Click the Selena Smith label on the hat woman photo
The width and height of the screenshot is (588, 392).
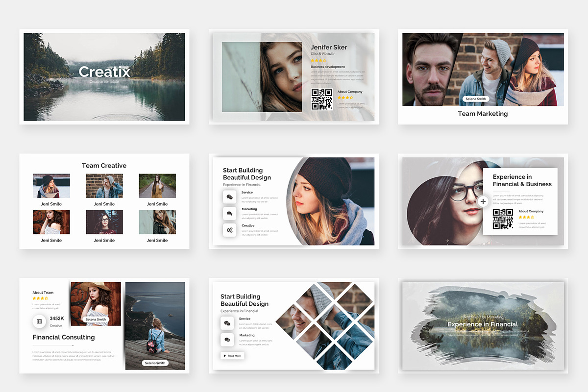pos(96,319)
